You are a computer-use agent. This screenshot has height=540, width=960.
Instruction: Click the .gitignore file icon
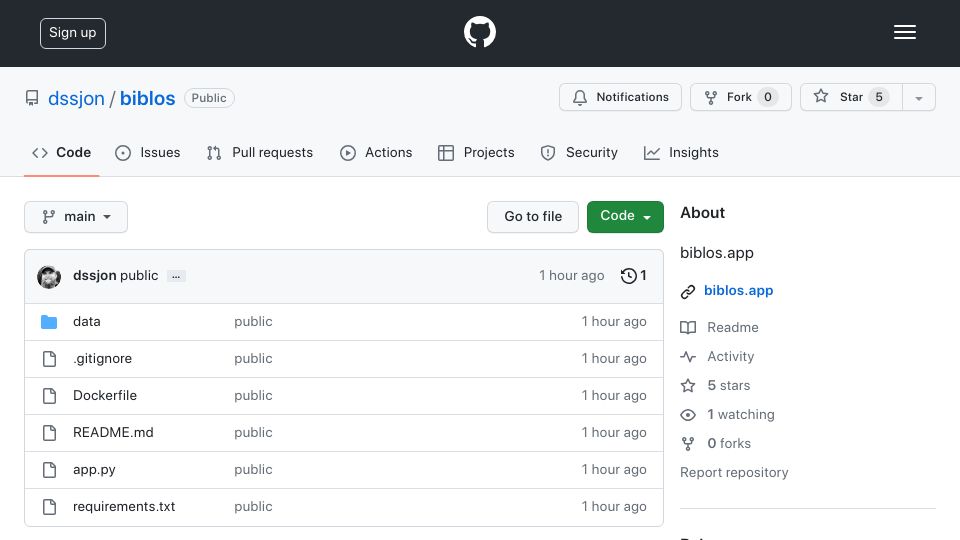(50, 359)
